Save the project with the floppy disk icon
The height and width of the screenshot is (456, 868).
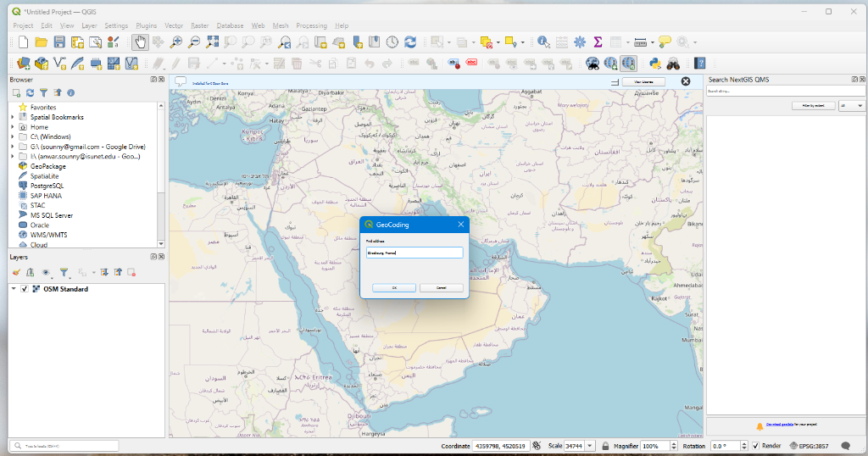[59, 42]
